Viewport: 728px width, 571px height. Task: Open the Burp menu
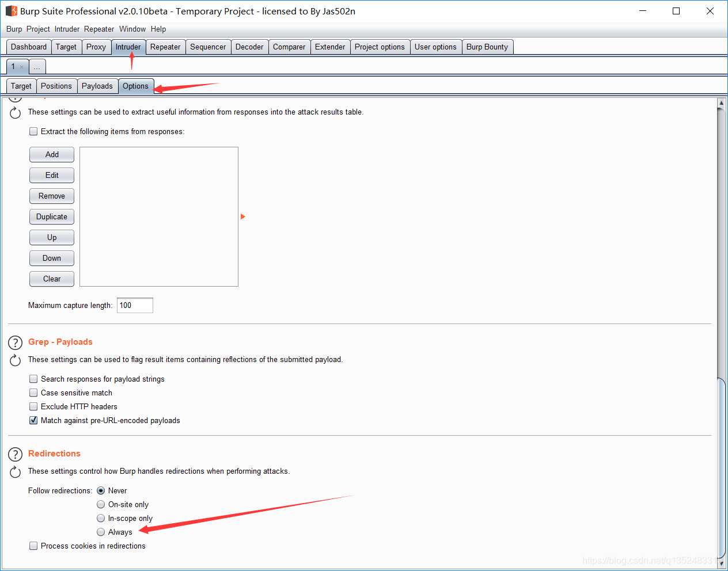(14, 29)
